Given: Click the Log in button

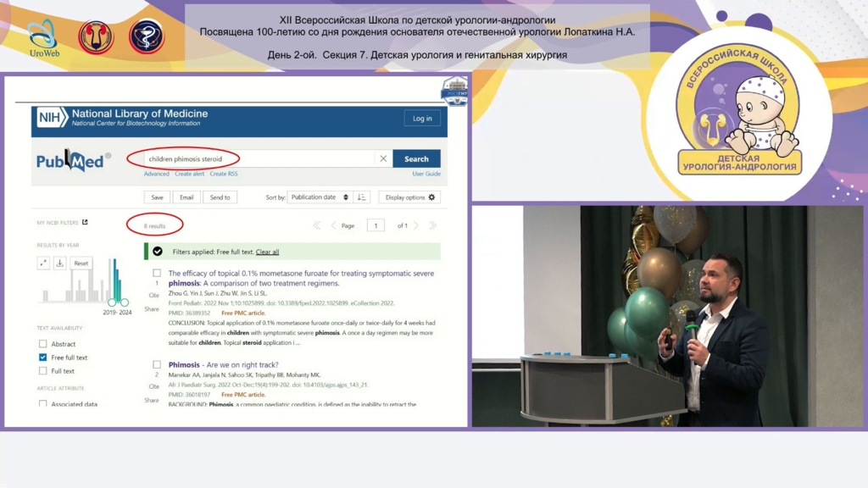Looking at the screenshot, I should [x=422, y=119].
